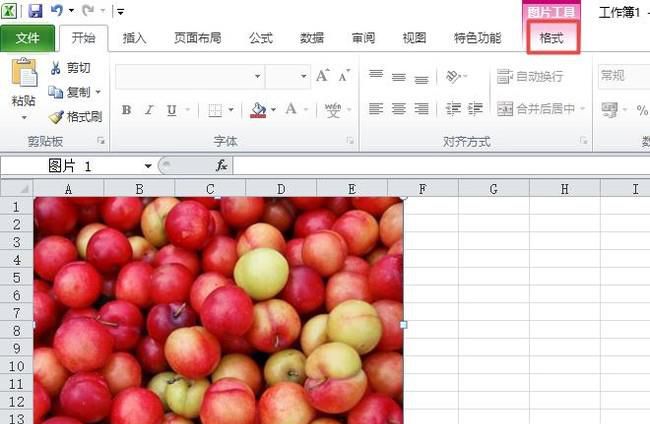This screenshot has height=424, width=650.
Task: Toggle Underline formatting
Action: coord(172,110)
